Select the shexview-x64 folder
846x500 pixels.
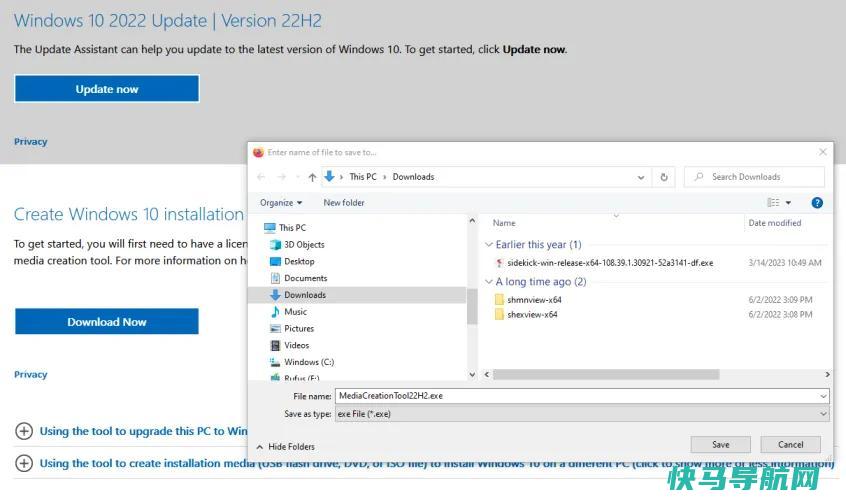[532, 314]
